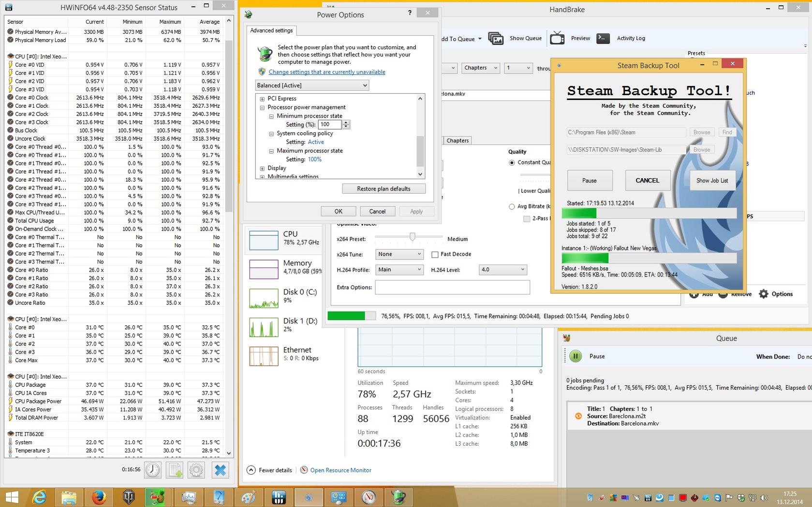Close sensors with blue X icon in HWiNFO64
The width and height of the screenshot is (812, 507).
point(220,470)
